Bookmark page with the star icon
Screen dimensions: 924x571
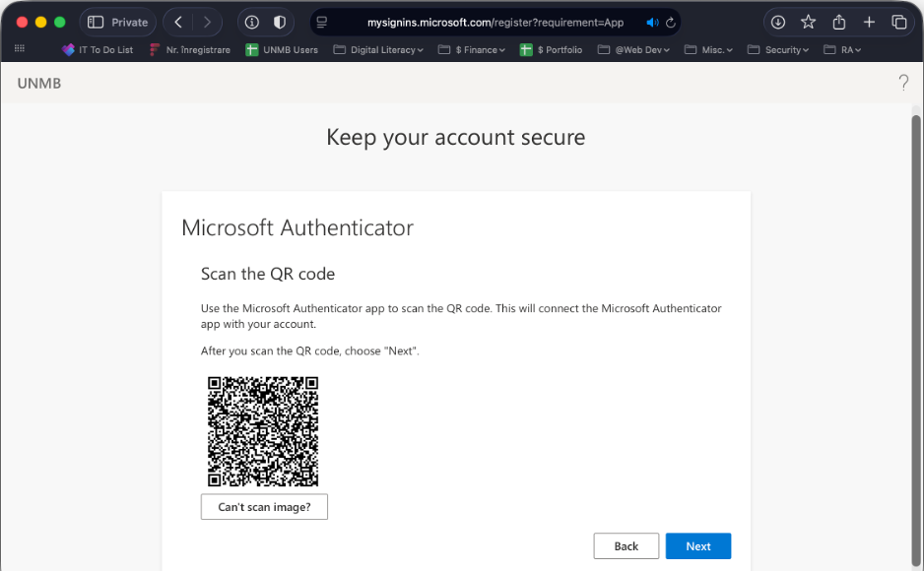pyautogui.click(x=808, y=22)
